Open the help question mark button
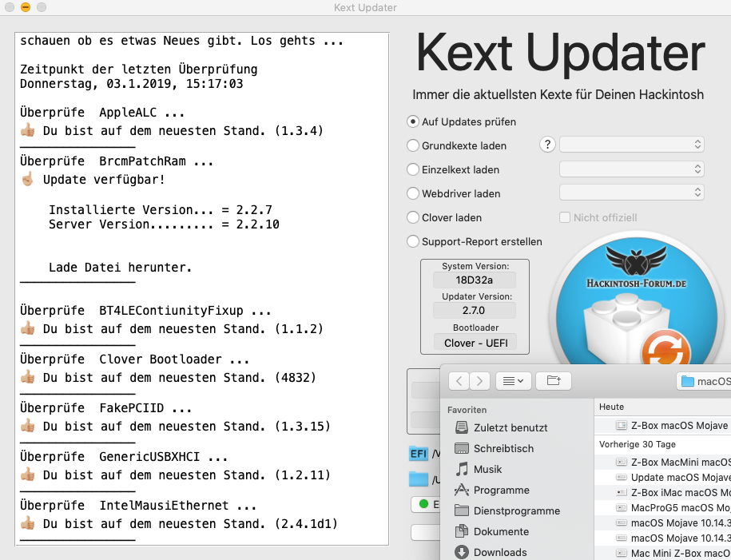The image size is (731, 560). pyautogui.click(x=547, y=145)
